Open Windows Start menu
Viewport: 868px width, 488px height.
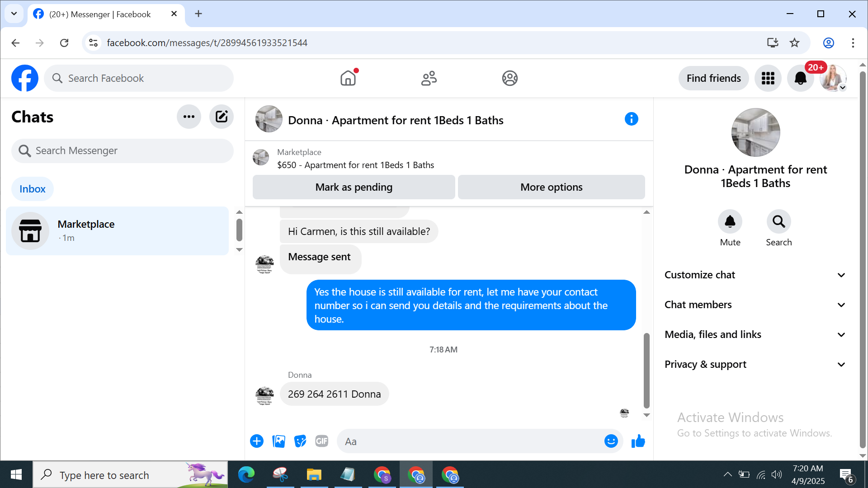(16, 474)
